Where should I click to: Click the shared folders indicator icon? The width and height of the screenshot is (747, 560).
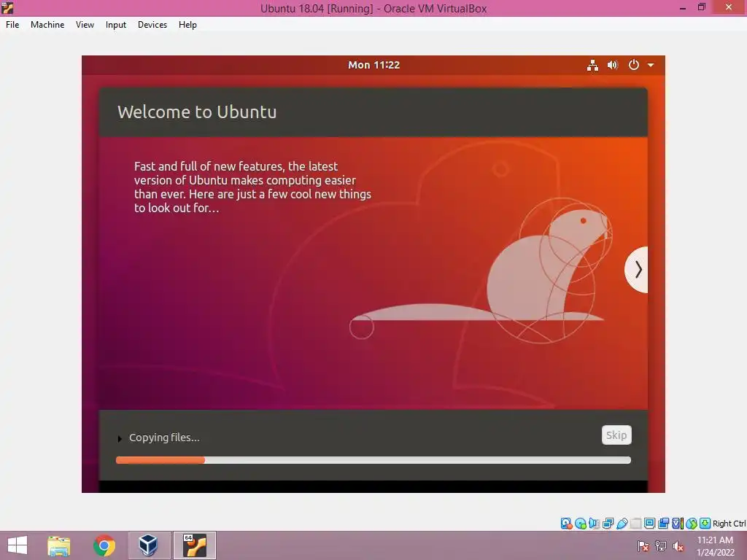635,524
